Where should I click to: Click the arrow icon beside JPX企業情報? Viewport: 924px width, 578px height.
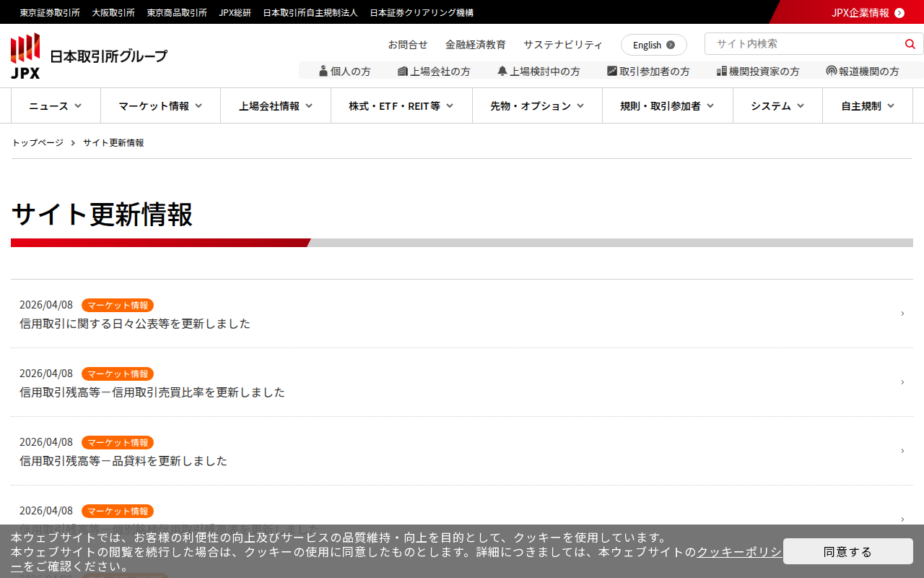(x=899, y=13)
